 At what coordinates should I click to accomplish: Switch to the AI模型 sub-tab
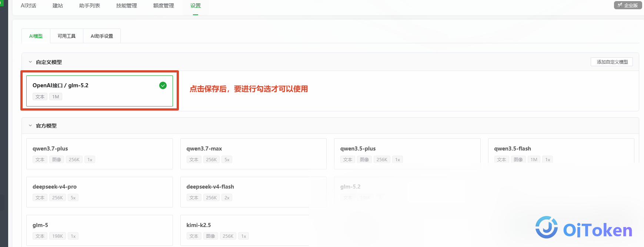36,36
